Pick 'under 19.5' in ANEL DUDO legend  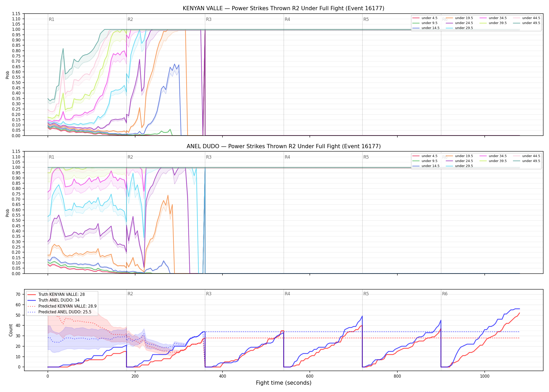[459, 156]
